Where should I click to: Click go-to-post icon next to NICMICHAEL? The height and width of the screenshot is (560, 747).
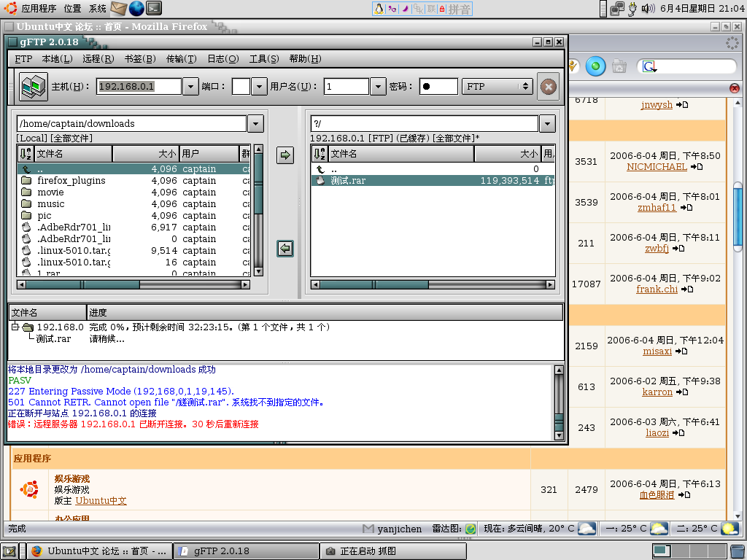click(697, 167)
